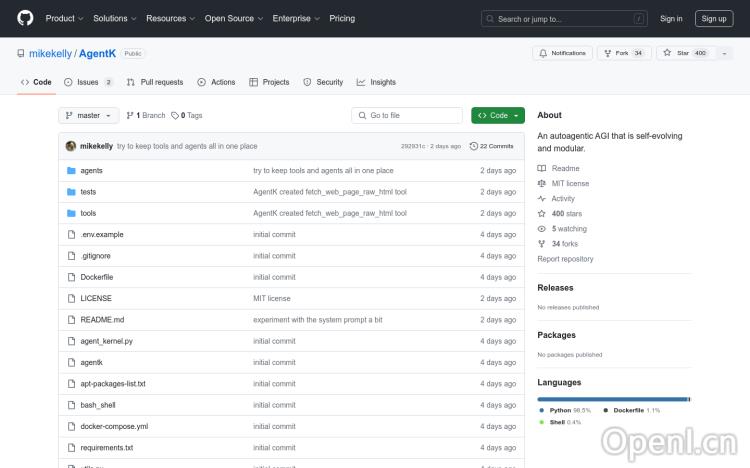Click the Python segment of languages bar
The image size is (750, 468).
pos(612,399)
